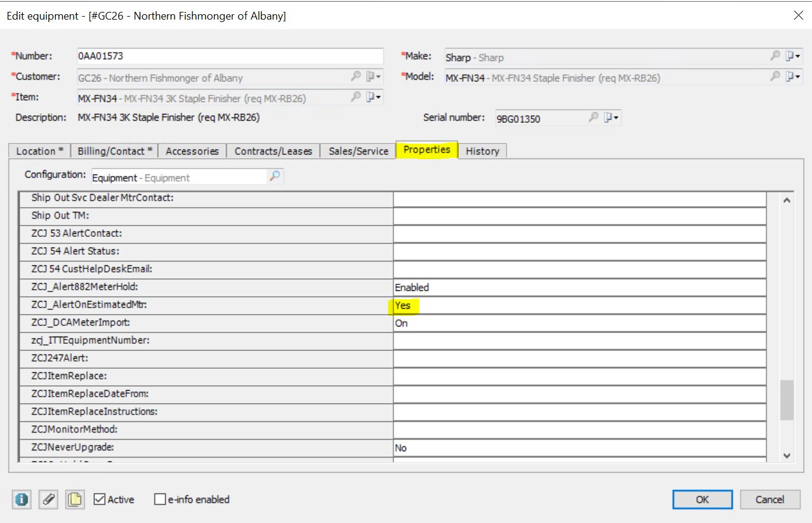Click the ZCJ_DCAMeterImport value On
The height and width of the screenshot is (523, 812).
(579, 324)
